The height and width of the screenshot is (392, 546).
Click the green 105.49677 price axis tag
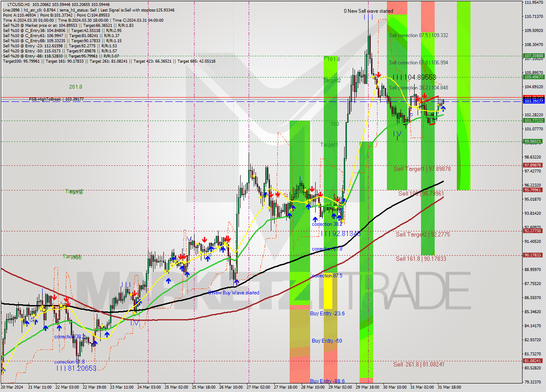coord(533,77)
